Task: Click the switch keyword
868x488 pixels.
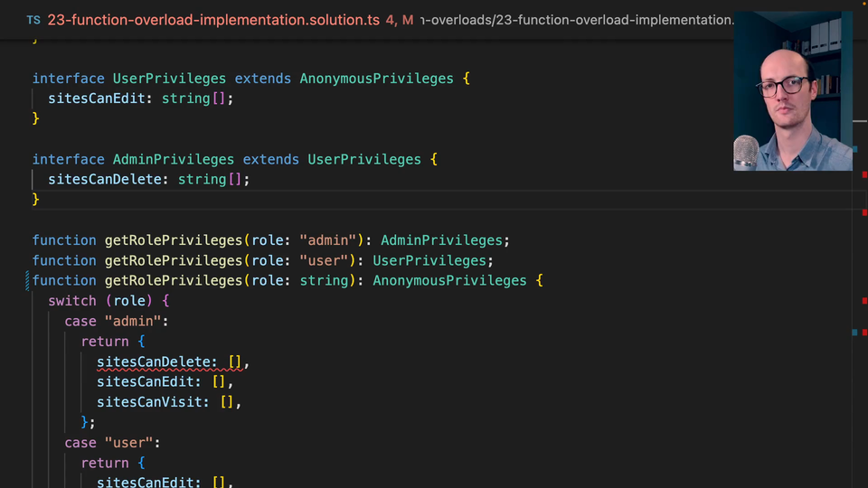Action: pyautogui.click(x=72, y=301)
